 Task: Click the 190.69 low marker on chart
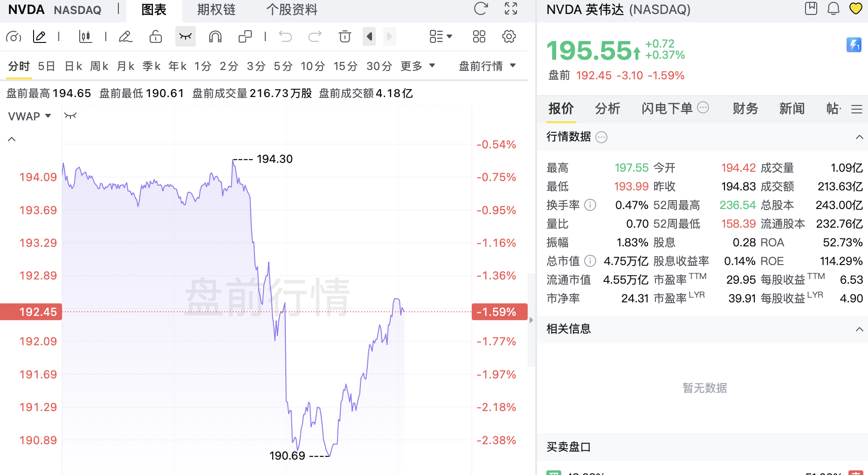pyautogui.click(x=287, y=456)
